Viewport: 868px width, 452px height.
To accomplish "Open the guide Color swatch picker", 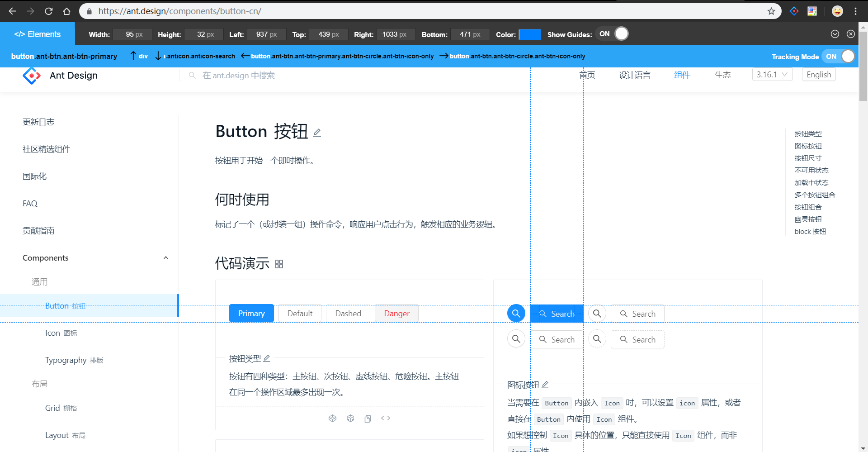I will click(529, 34).
